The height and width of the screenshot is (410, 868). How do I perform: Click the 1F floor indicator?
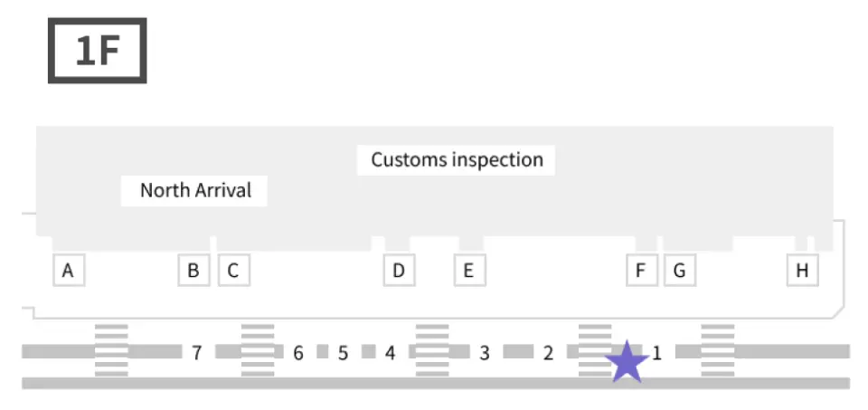coord(97,52)
